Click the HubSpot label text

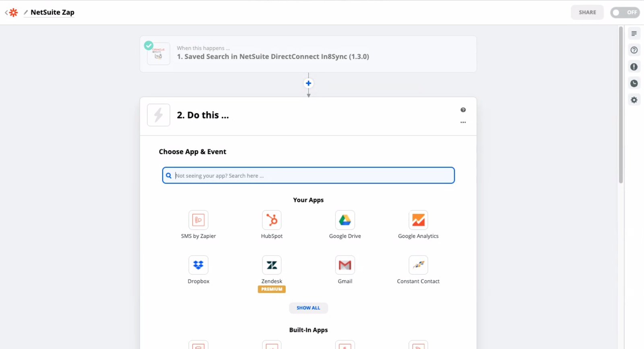(272, 236)
